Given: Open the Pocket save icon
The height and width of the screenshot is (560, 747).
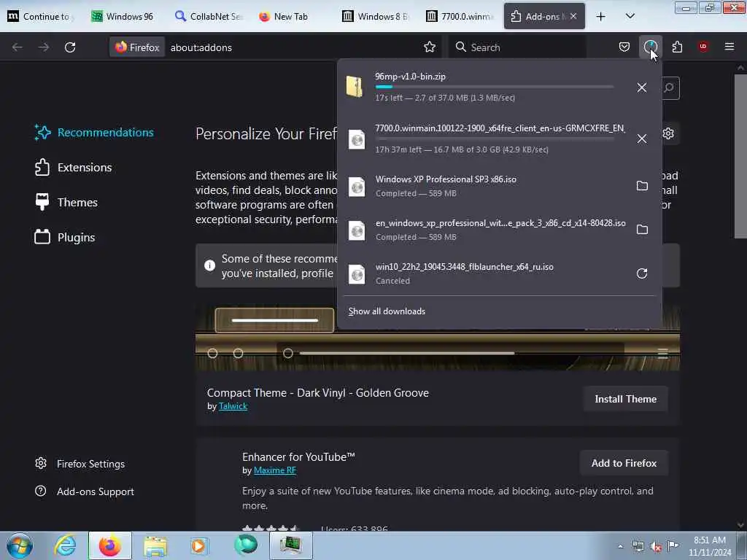Looking at the screenshot, I should (624, 47).
